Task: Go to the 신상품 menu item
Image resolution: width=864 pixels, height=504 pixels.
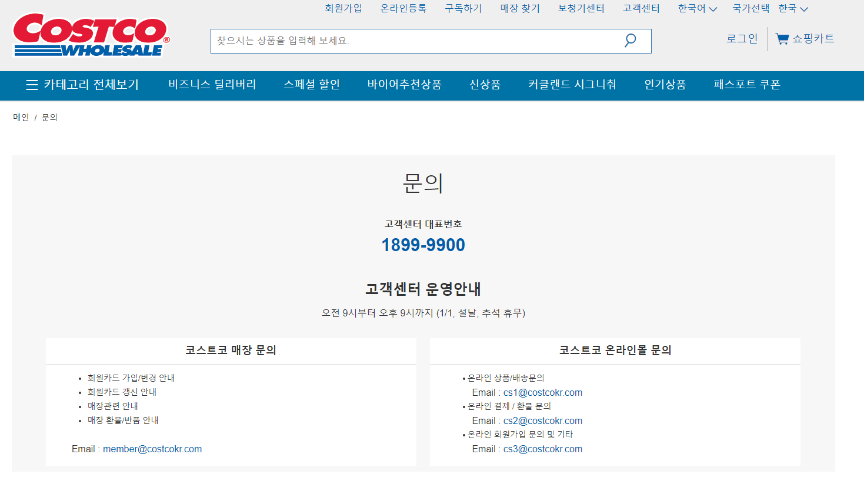Action: (x=485, y=85)
